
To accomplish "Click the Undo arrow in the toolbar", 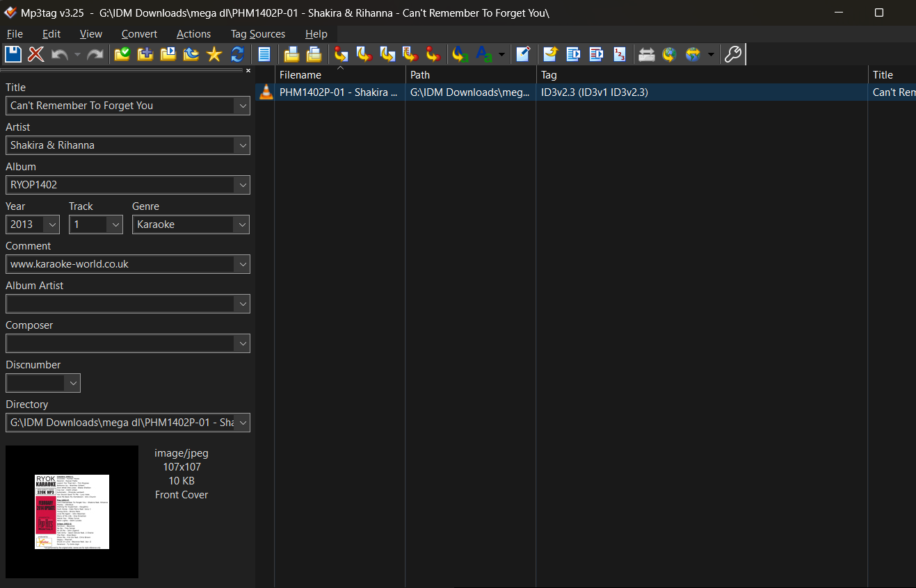I will pyautogui.click(x=60, y=54).
